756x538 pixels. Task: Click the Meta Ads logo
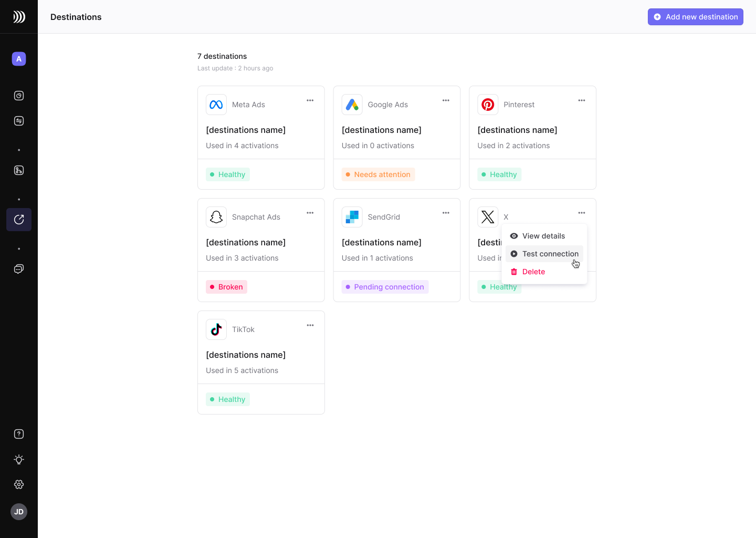(216, 105)
